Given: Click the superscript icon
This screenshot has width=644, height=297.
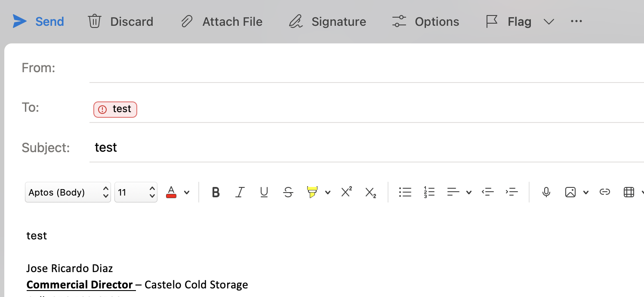Looking at the screenshot, I should [347, 192].
